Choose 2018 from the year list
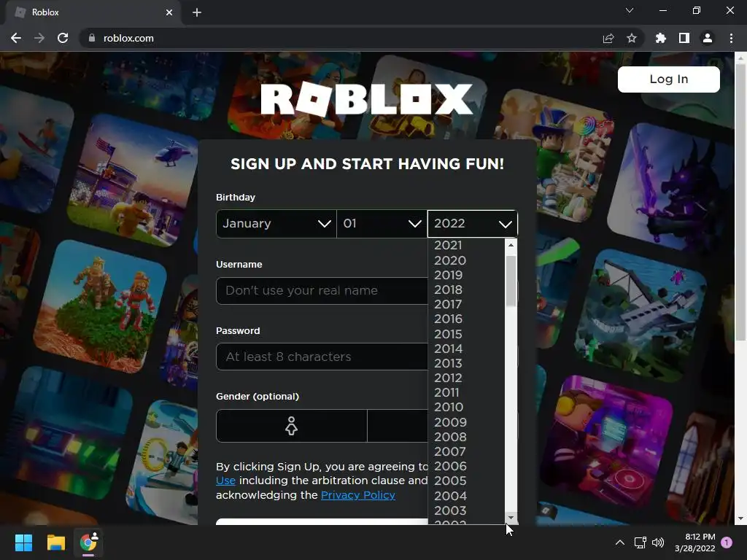This screenshot has width=747, height=560. (466, 290)
